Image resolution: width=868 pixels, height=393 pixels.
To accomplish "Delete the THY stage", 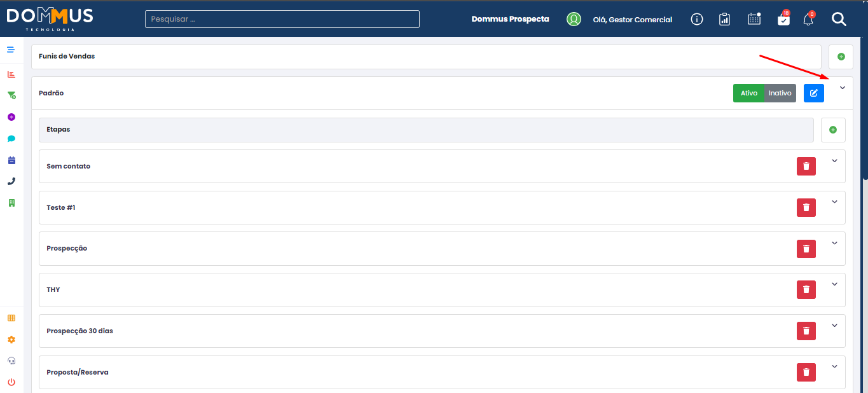I will (806, 290).
